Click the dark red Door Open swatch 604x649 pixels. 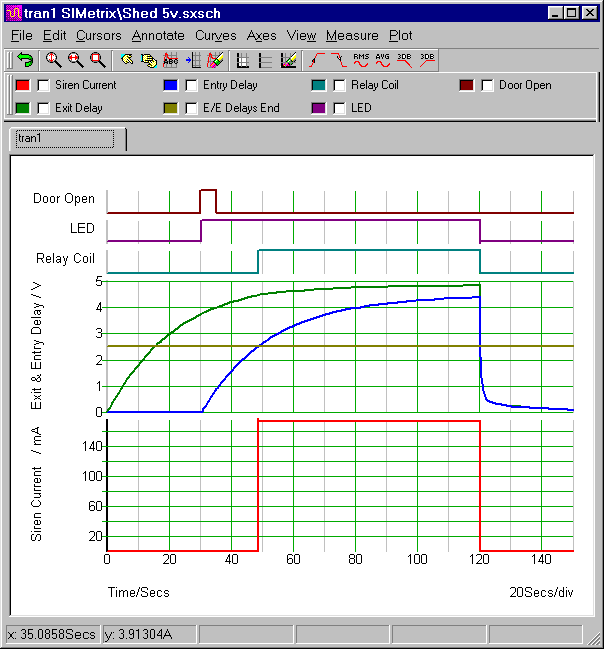(467, 85)
